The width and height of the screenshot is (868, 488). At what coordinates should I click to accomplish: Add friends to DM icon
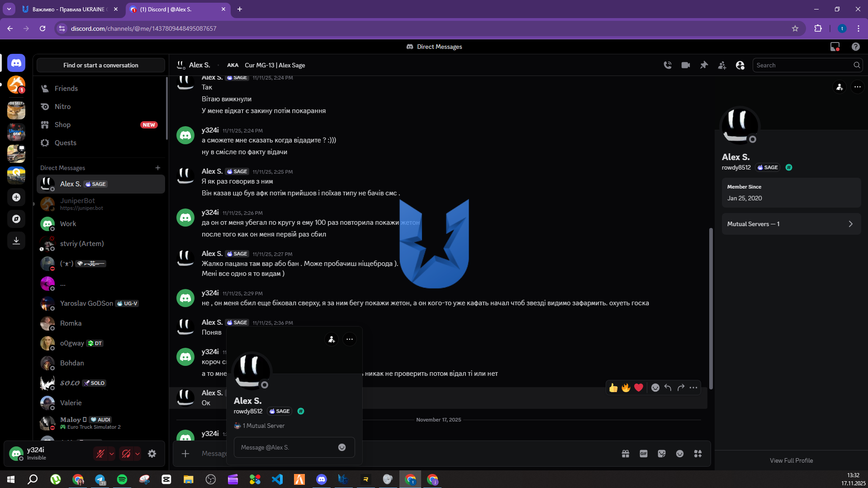[722, 65]
